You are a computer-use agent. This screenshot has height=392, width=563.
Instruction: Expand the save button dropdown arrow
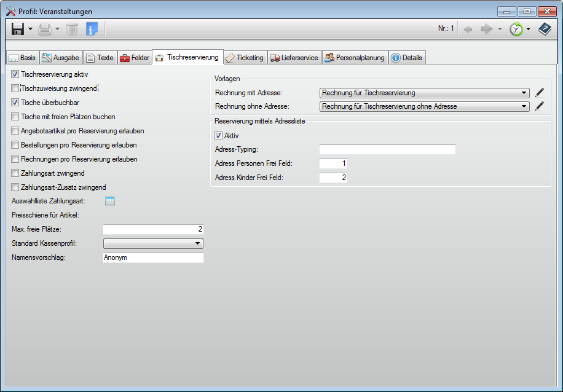30,29
